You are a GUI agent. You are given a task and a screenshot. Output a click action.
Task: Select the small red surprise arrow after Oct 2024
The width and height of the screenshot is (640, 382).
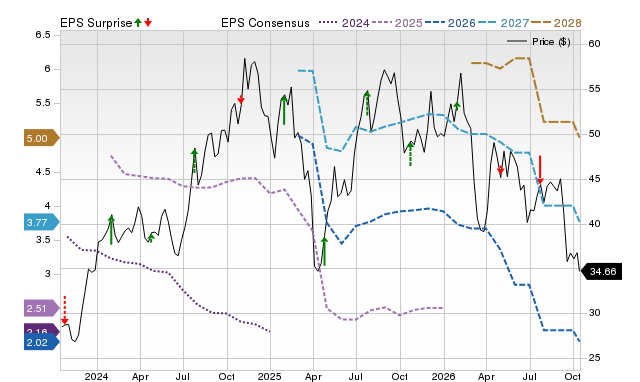tap(241, 99)
